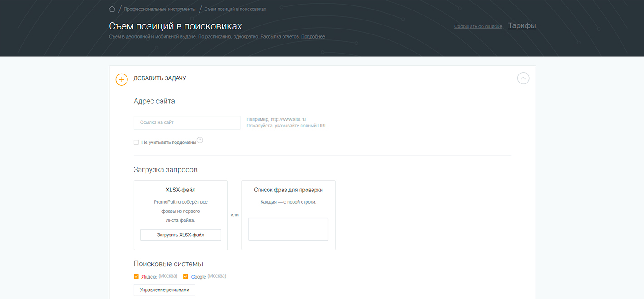Collapse the ДОБАВИТЬ ЗАДАЧУ panel chevron
The width and height of the screenshot is (644, 299).
click(523, 78)
